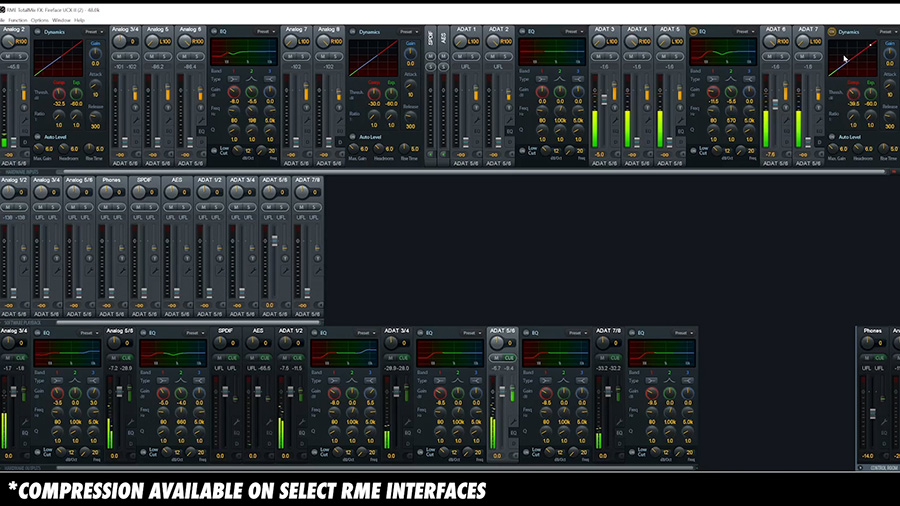Toggle Auto Level on for Analog 2

[38, 137]
